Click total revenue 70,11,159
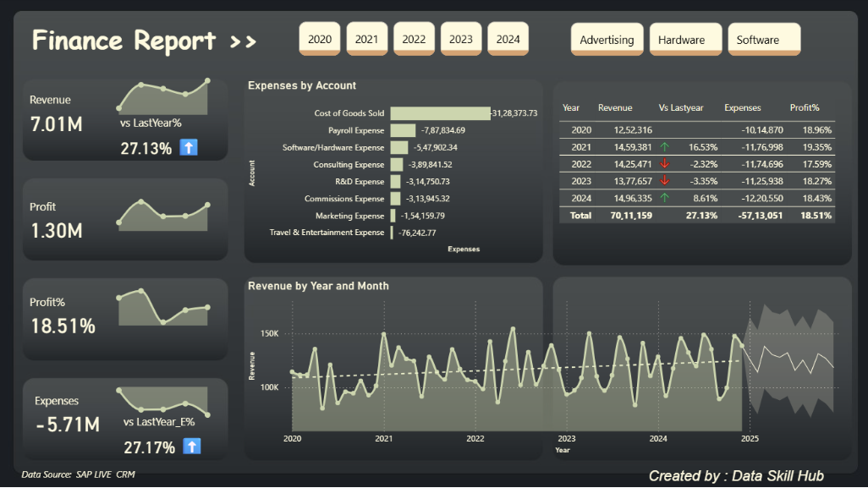 coord(631,215)
